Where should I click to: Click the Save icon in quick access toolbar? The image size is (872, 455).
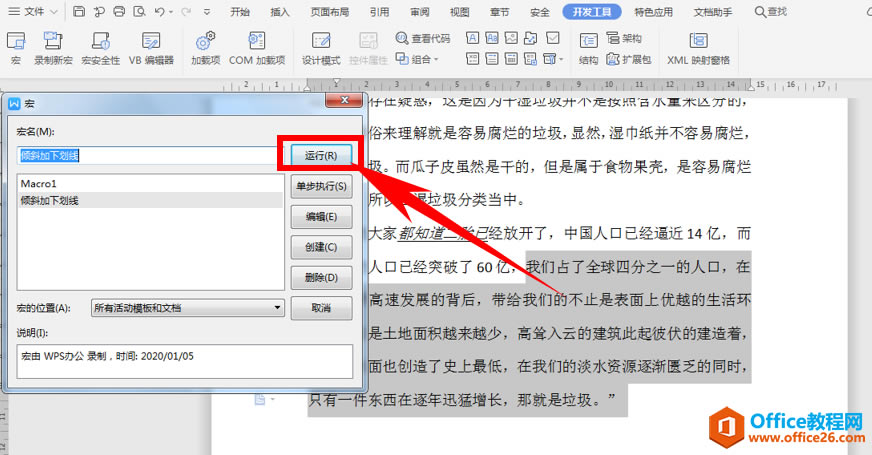tap(79, 11)
